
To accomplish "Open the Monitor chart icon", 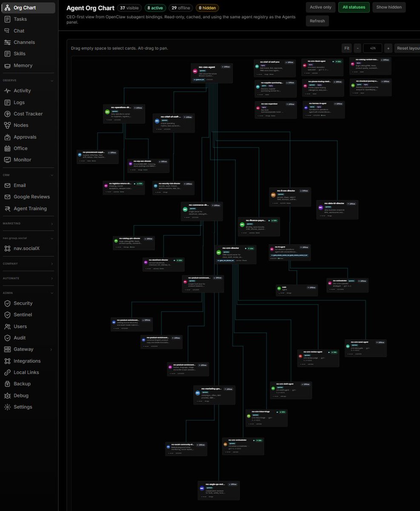I will (x=7, y=160).
